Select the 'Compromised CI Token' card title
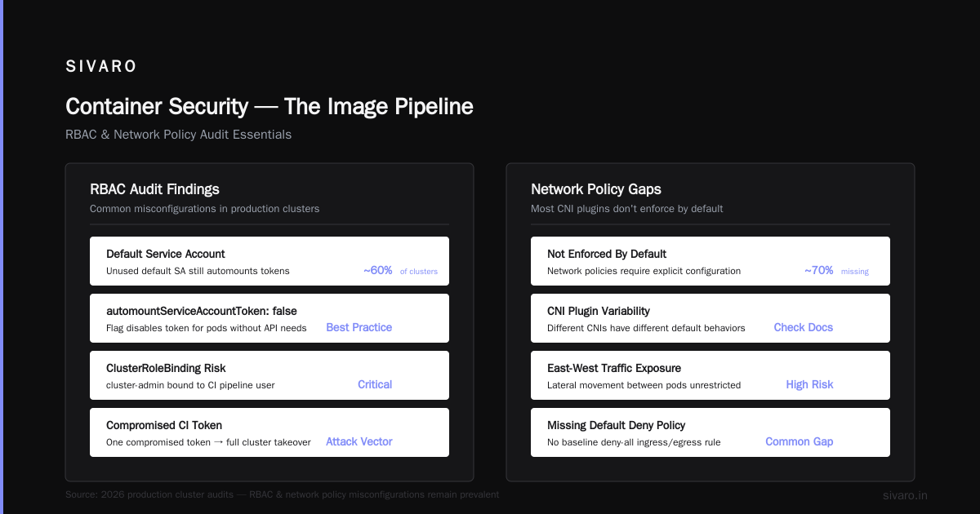Viewport: 980px width, 514px height. [x=164, y=425]
